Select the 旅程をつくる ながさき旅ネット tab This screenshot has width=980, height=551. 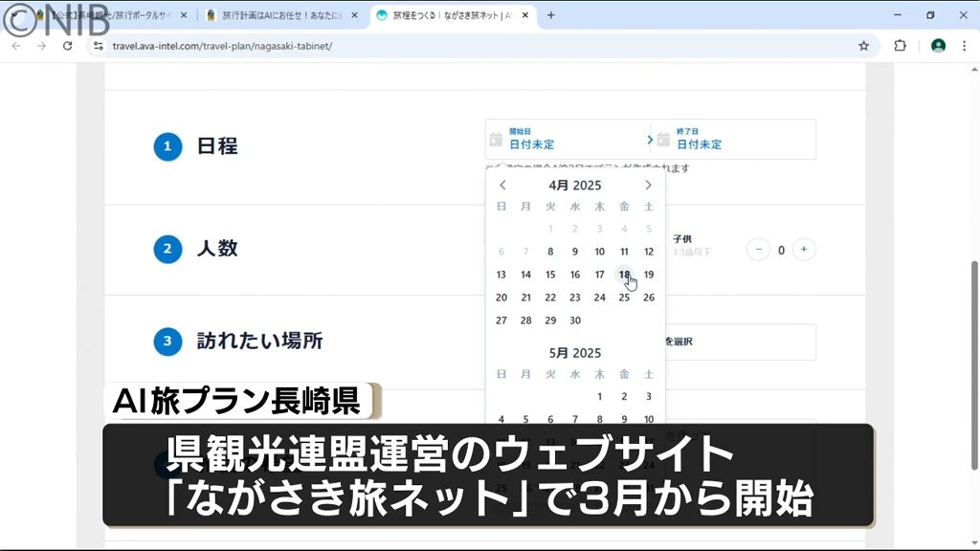tap(454, 15)
